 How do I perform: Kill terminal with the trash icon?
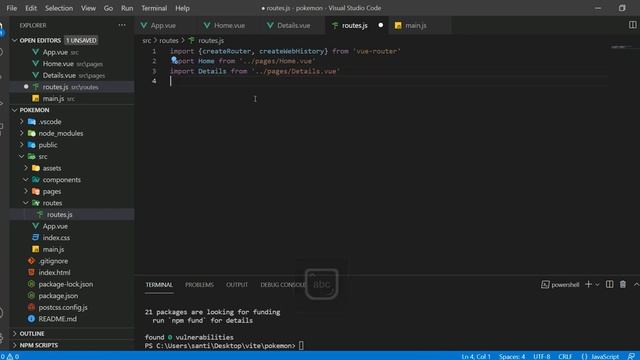point(623,284)
